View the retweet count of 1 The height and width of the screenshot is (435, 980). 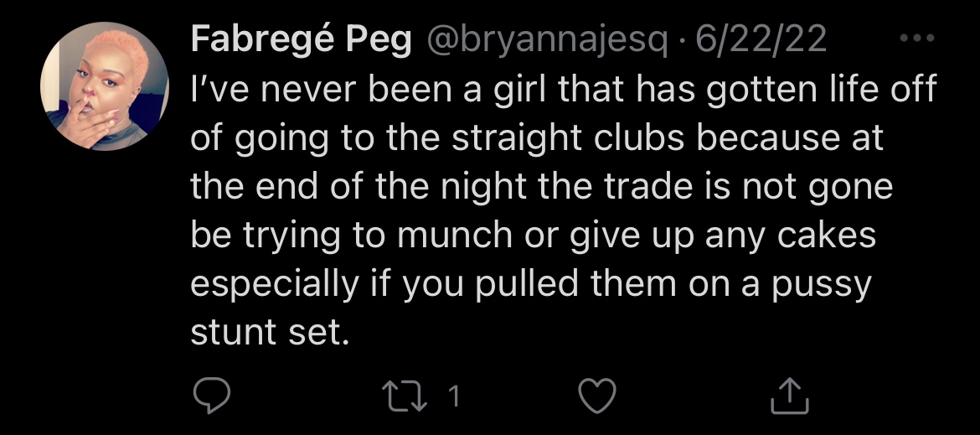pos(454,396)
